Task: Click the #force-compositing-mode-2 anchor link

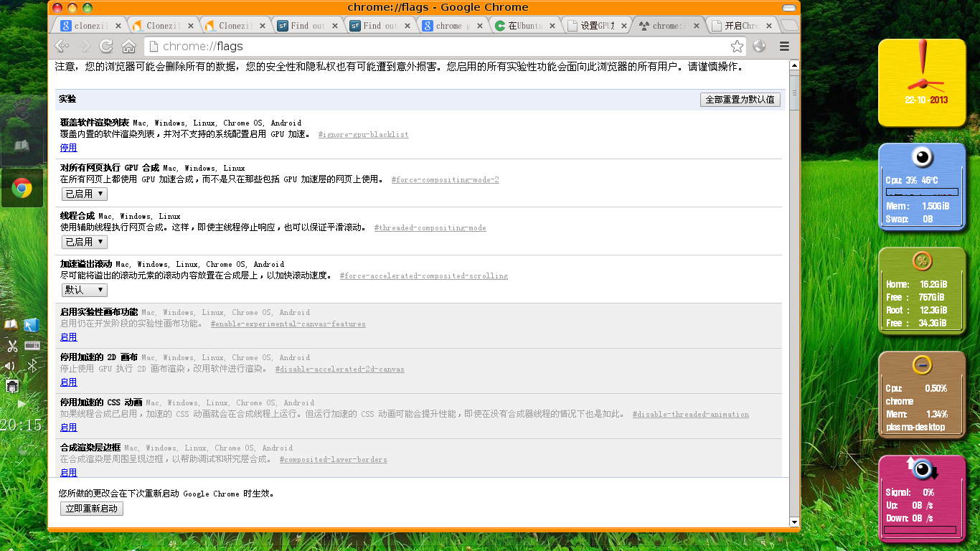Action: 446,180
